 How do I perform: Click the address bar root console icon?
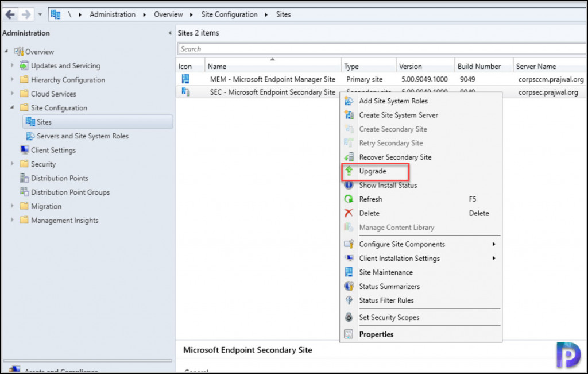[56, 14]
